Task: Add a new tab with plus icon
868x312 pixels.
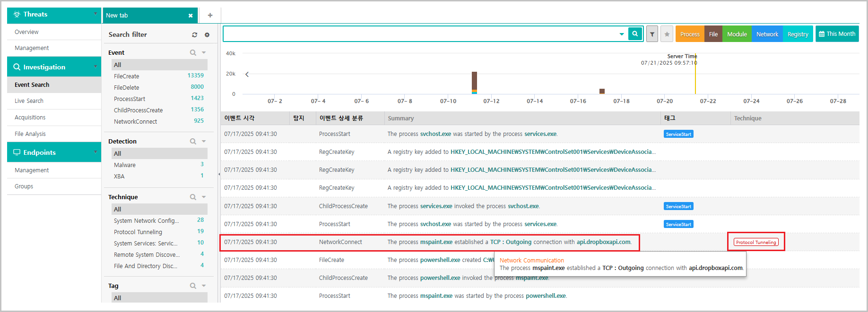Action: [x=210, y=16]
